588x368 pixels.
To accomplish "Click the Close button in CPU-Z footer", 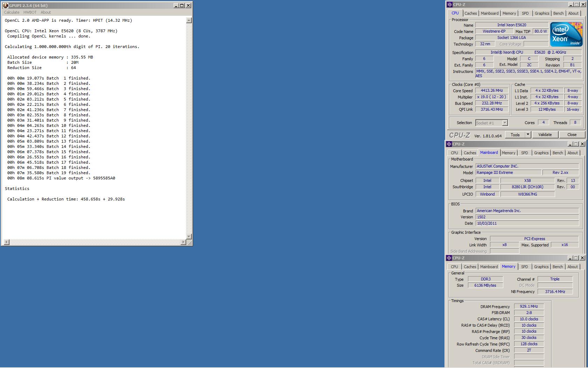I will tap(572, 135).
